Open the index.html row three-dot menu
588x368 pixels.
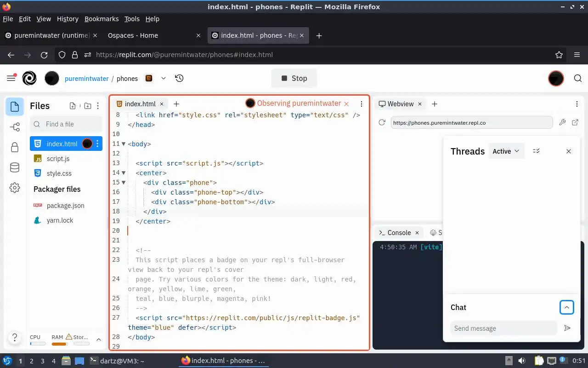97,144
